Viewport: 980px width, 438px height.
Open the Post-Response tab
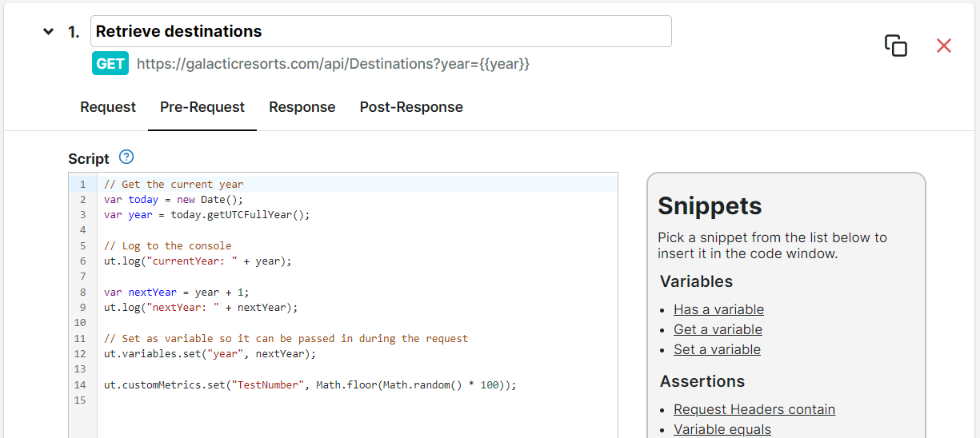tap(411, 107)
